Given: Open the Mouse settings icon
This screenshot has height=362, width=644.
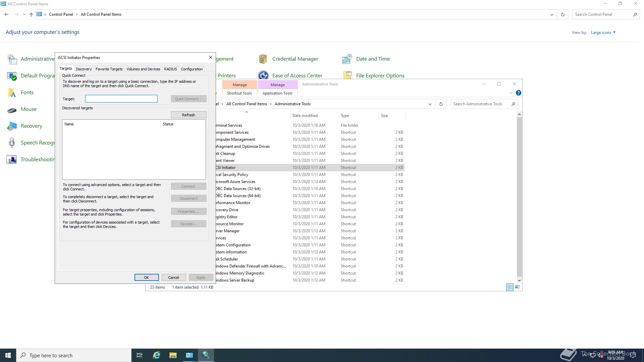Looking at the screenshot, I should 12,109.
